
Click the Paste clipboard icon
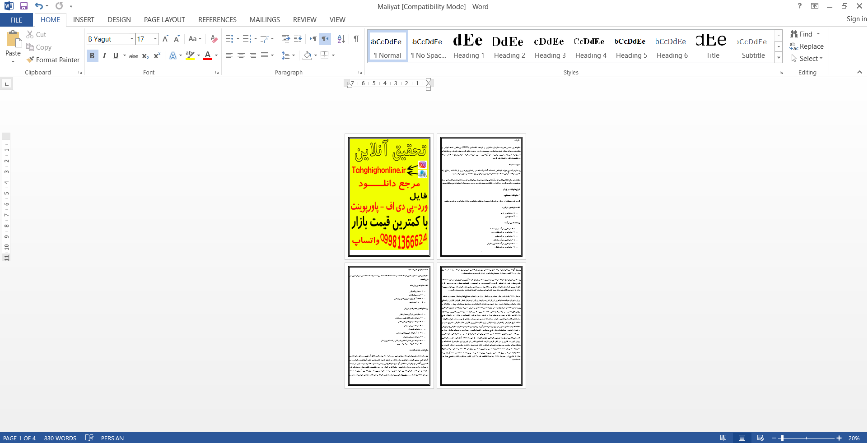click(x=13, y=40)
